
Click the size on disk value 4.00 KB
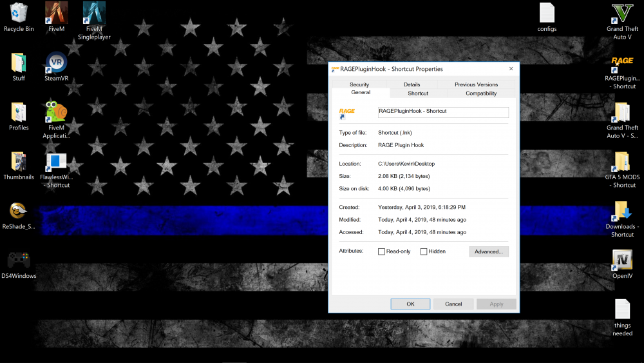pyautogui.click(x=404, y=188)
